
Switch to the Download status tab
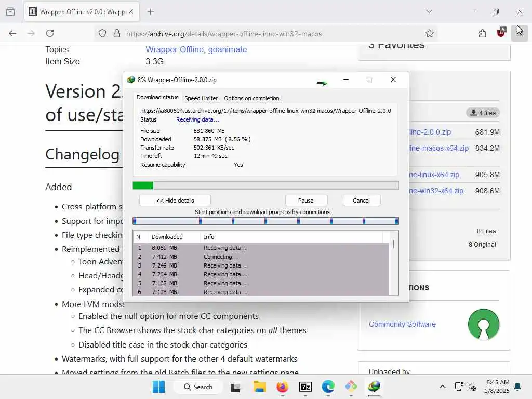click(x=157, y=97)
